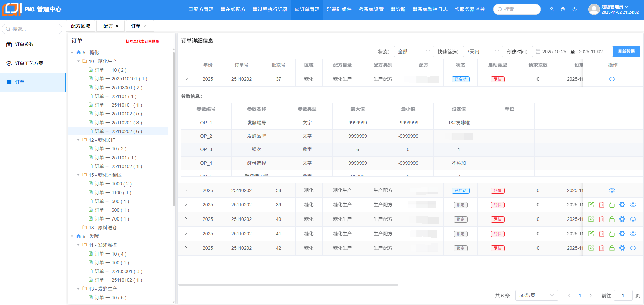
Task: Click the unlock icon for batch 40
Action: click(x=612, y=219)
